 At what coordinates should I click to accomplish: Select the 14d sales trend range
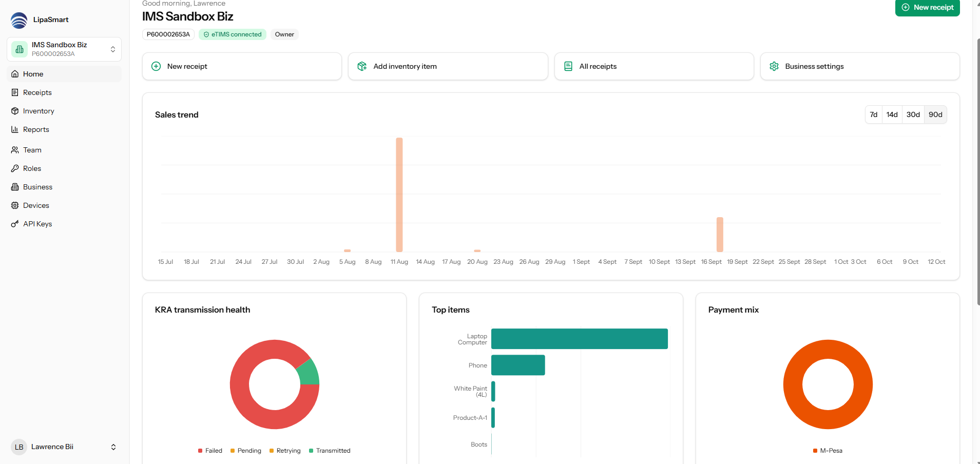[x=892, y=114]
